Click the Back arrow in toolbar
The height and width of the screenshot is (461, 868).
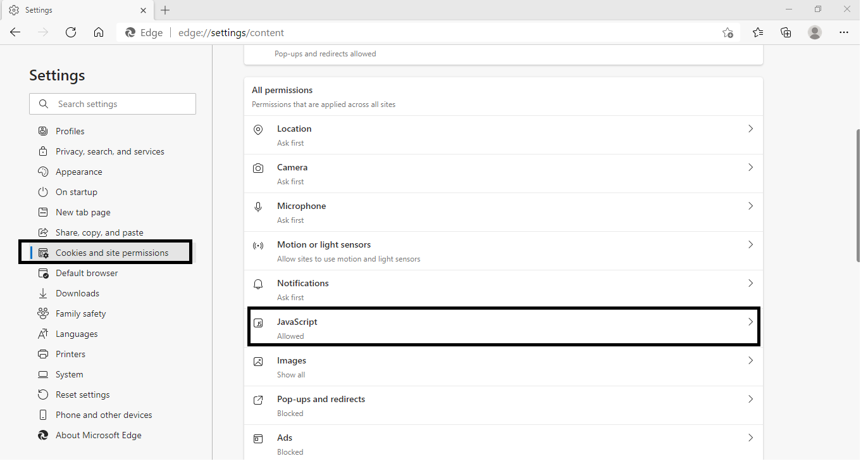15,32
